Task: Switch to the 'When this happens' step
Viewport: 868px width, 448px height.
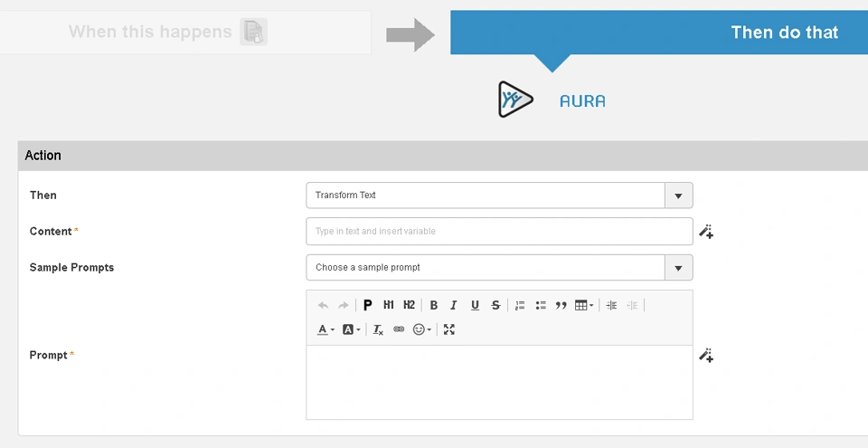Action: [x=185, y=33]
